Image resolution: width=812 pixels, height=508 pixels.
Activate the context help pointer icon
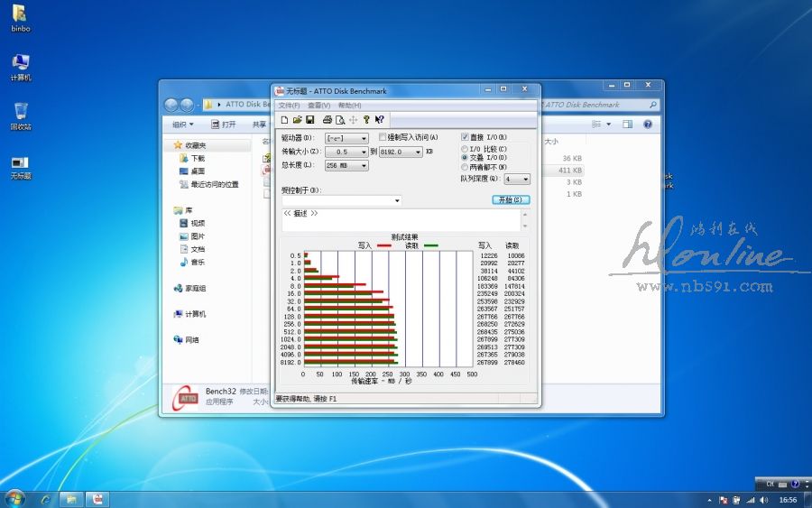coord(380,119)
